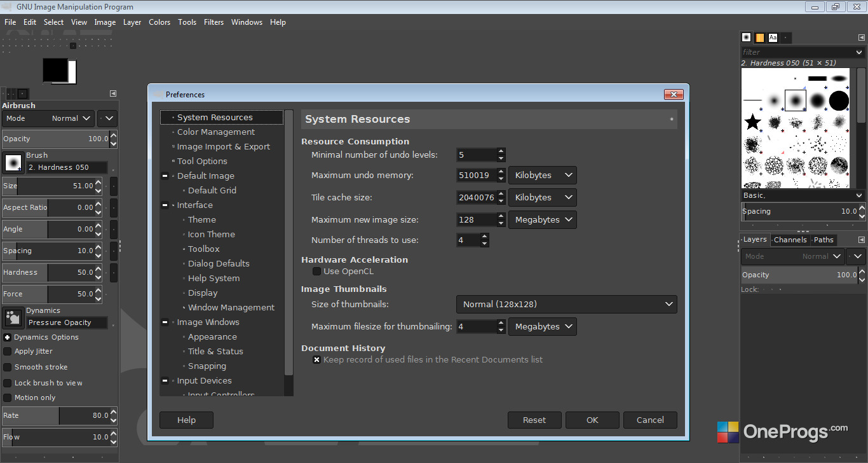Open the Maximum new image size unit dropdown
Image resolution: width=868 pixels, height=463 pixels.
coord(543,219)
